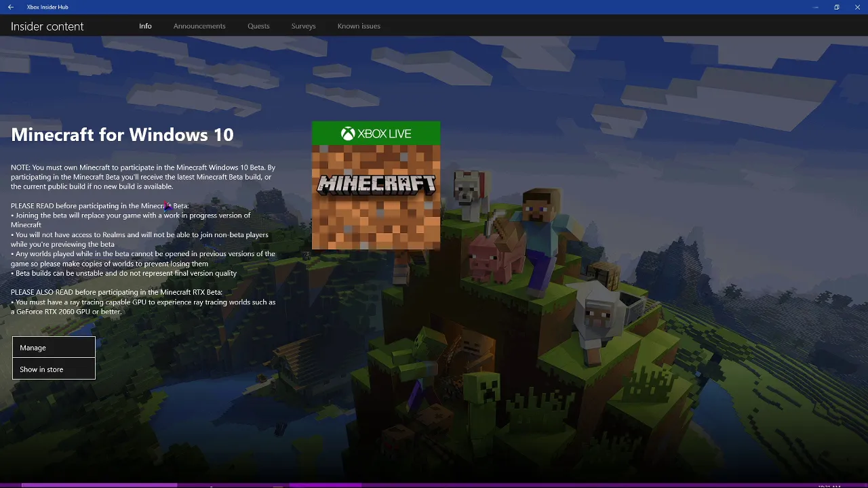Click the 'Beta builds can be unstable' bullet

pyautogui.click(x=124, y=273)
